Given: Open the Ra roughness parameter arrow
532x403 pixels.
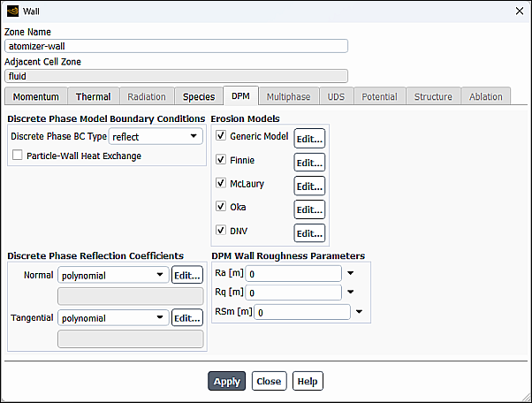Looking at the screenshot, I should (x=350, y=273).
